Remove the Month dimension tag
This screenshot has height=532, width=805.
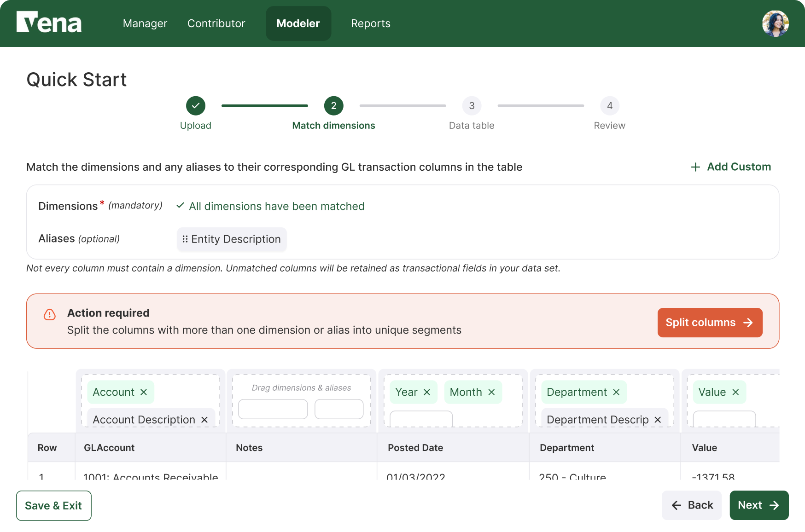[491, 392]
